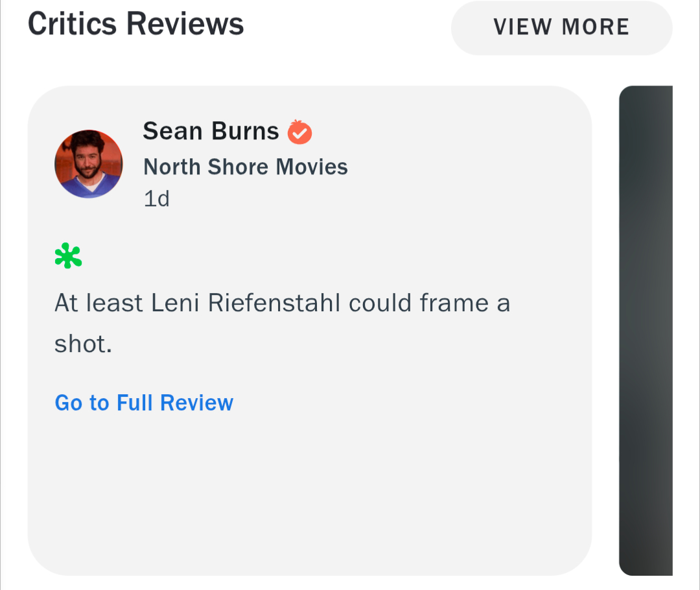700x590 pixels.
Task: Open the North Shore Movies publication
Action: coord(246,167)
